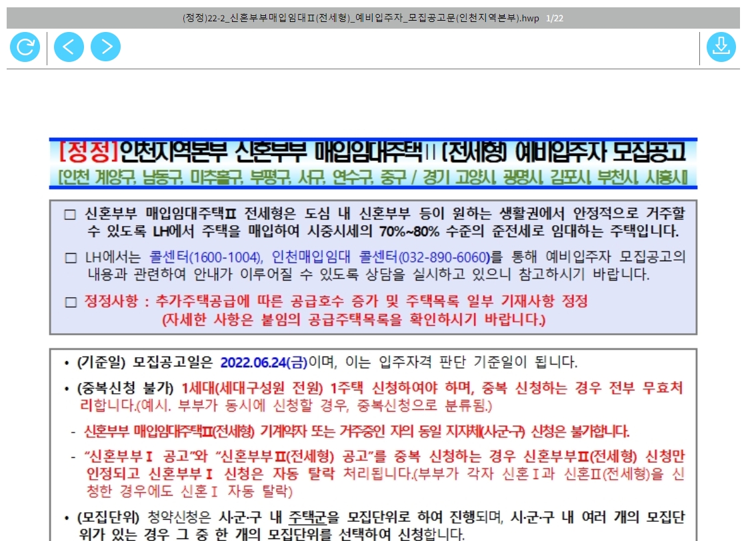
Task: Click the underlined word 주택군
Action: pos(307,518)
